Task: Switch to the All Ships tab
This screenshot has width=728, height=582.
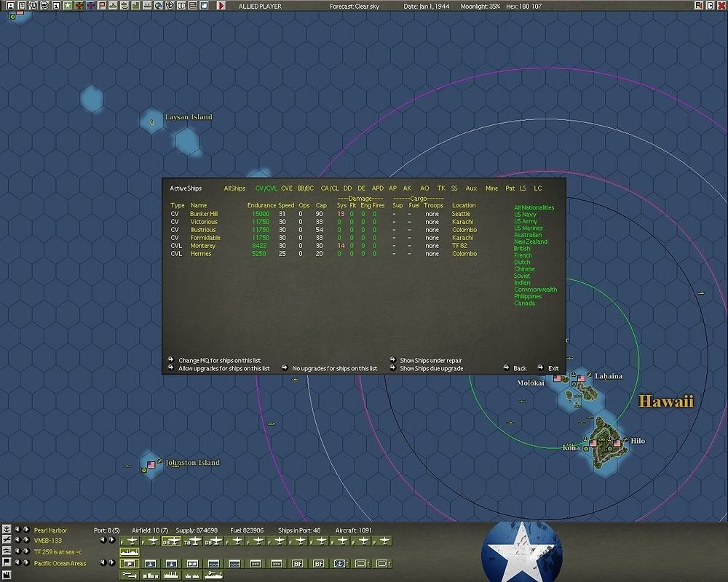Action: (x=234, y=188)
